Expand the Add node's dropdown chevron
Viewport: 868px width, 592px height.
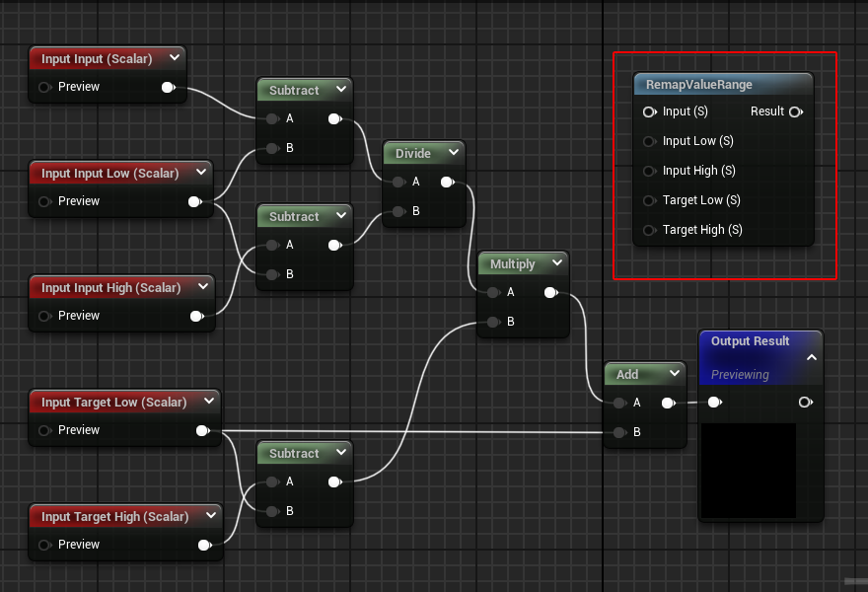[674, 374]
